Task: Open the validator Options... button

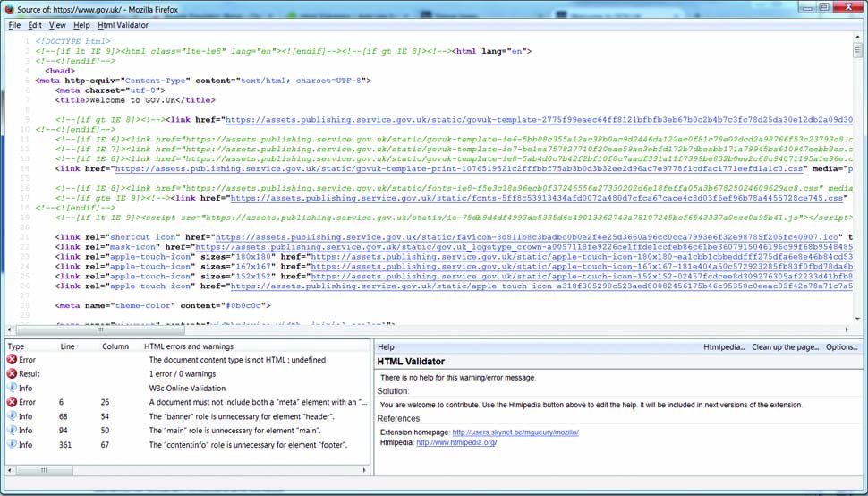Action: 841,347
